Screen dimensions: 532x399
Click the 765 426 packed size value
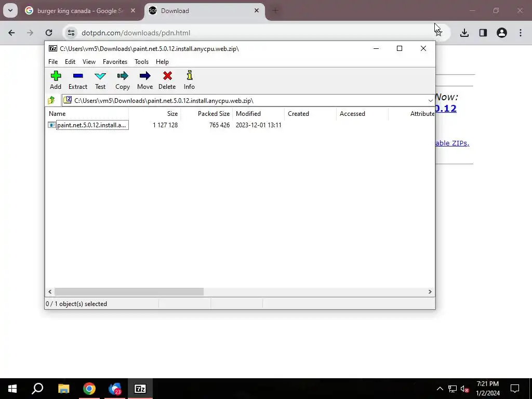[x=220, y=125]
